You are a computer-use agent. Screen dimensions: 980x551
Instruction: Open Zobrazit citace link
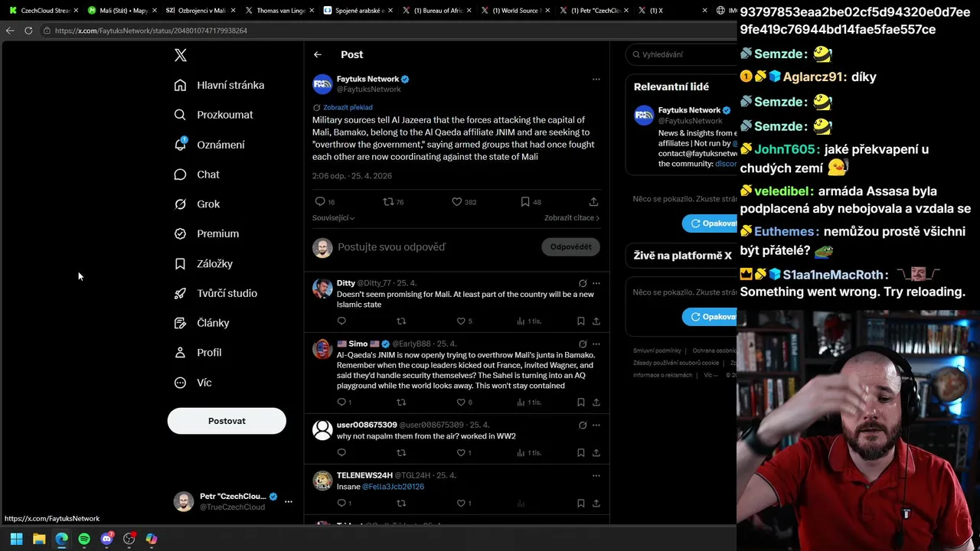point(572,218)
